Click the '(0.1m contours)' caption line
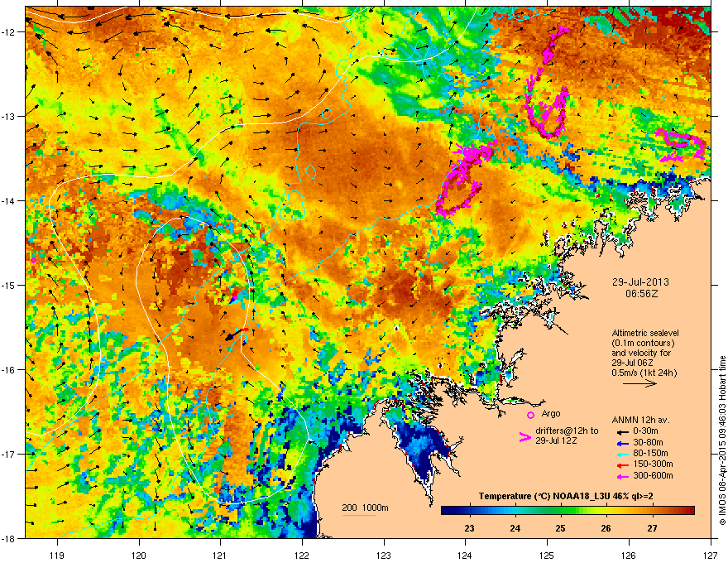Image resolution: width=728 pixels, height=563 pixels. (643, 343)
